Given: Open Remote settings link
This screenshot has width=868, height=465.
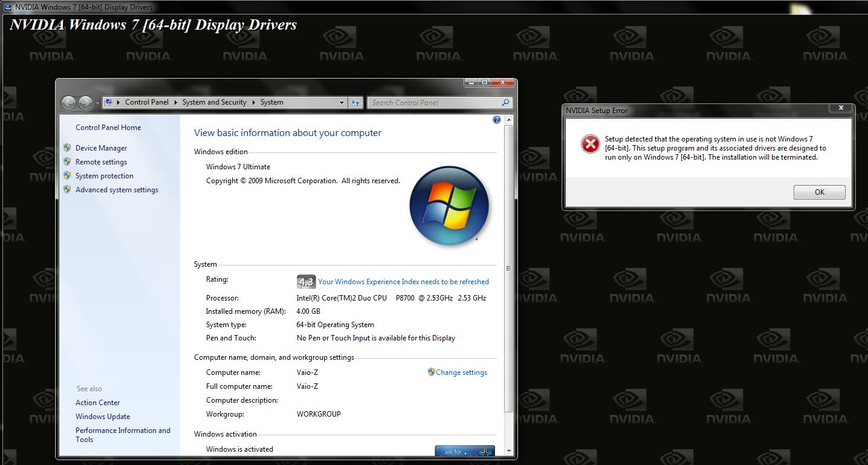Looking at the screenshot, I should coord(101,162).
